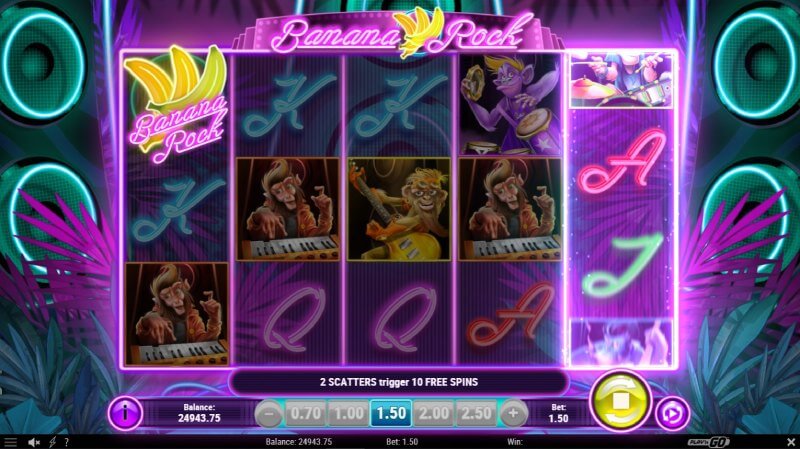Click the purple bongo monkey symbol

tap(510, 104)
